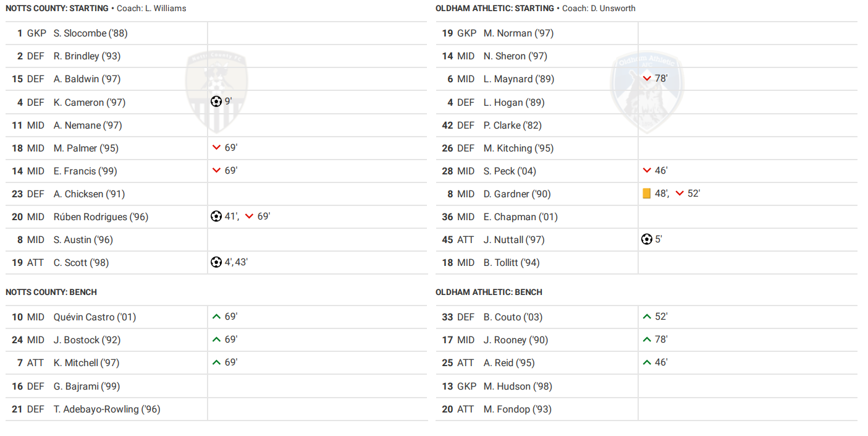Click the goal ball icon for Rúben Rodrigues
Screen dimensions: 868x436
[x=216, y=216]
